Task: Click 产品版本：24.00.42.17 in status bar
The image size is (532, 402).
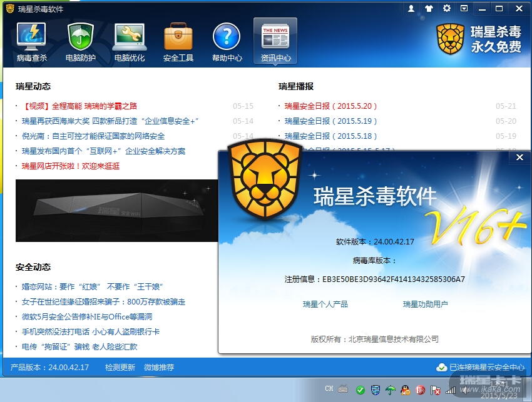Action: (49, 367)
